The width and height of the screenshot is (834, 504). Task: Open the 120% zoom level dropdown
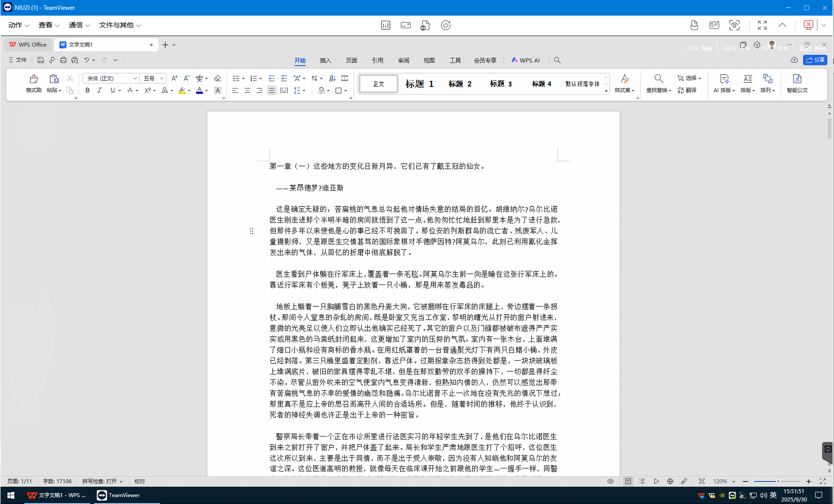coord(733,482)
